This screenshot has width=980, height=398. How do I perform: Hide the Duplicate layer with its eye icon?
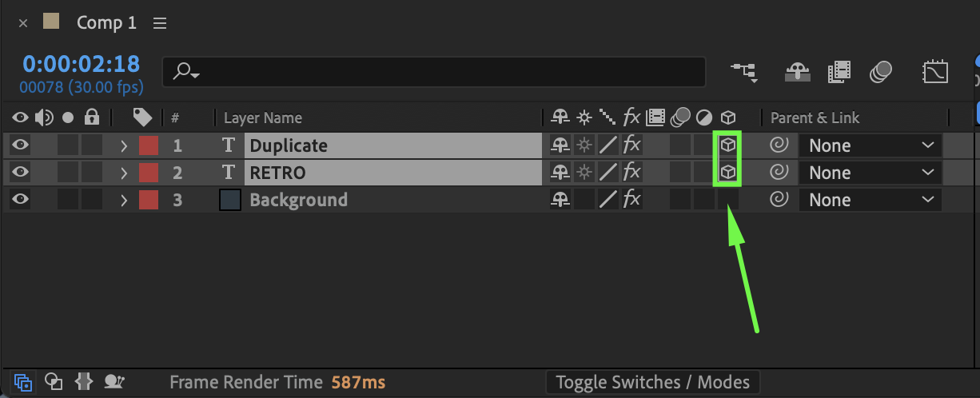tap(20, 145)
